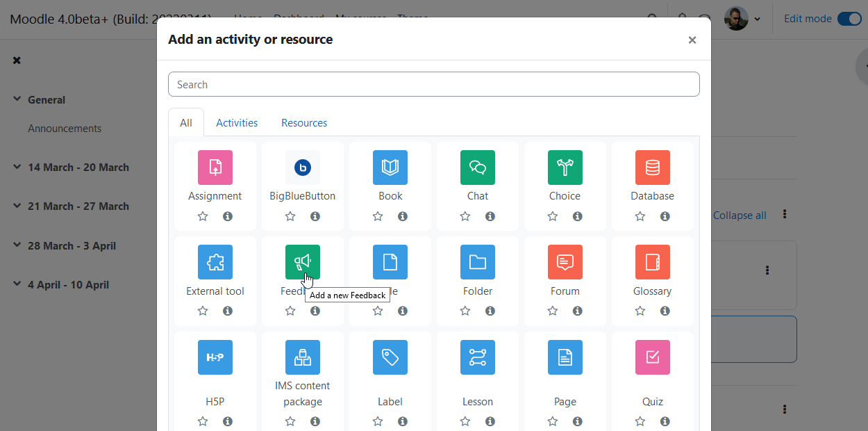The height and width of the screenshot is (431, 868).
Task: Star BigBlueButton as a favourite
Action: pyautogui.click(x=290, y=216)
